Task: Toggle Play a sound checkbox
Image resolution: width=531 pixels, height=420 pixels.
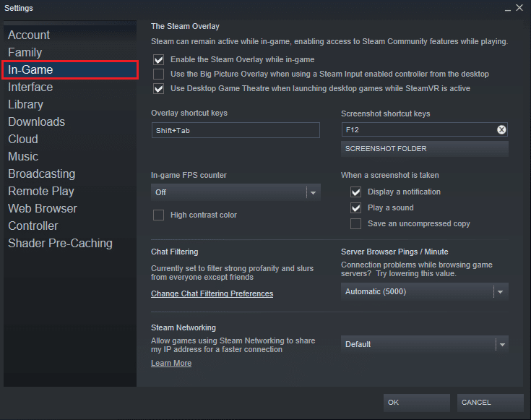Action: (355, 207)
